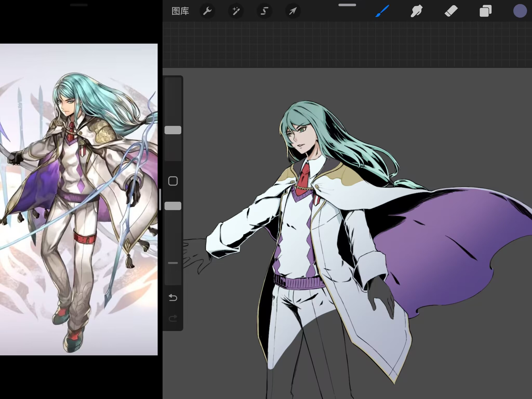Select the Eraser tool
The height and width of the screenshot is (399, 532).
(451, 11)
